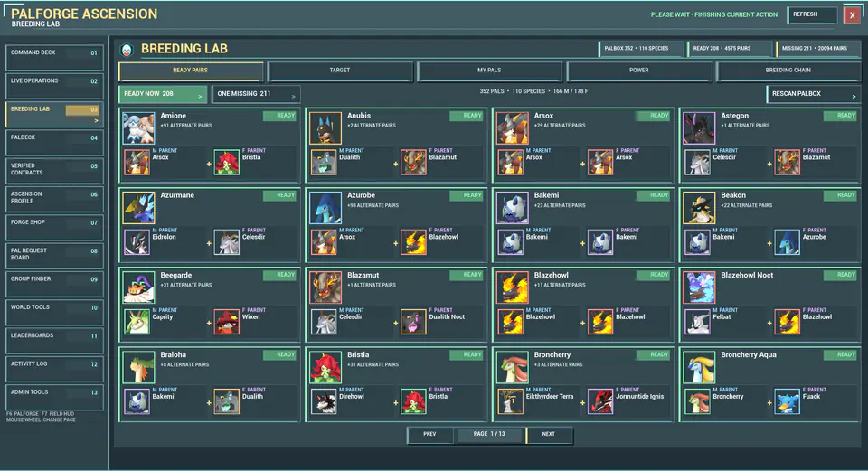
Task: Click the Arsox card portrait icon
Action: tap(512, 127)
